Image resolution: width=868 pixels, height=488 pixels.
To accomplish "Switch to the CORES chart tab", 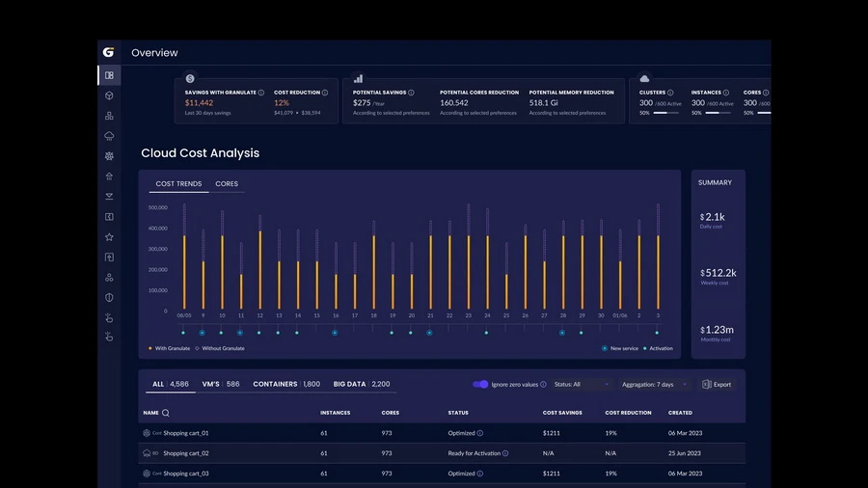I will coord(227,184).
